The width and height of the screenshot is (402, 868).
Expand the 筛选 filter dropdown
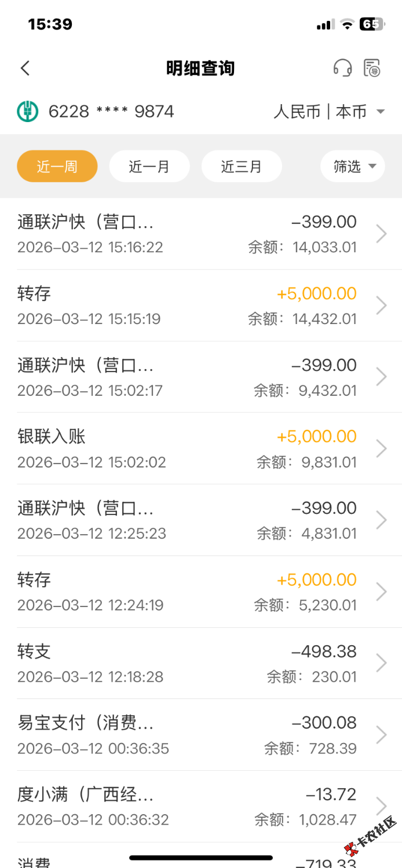(352, 167)
